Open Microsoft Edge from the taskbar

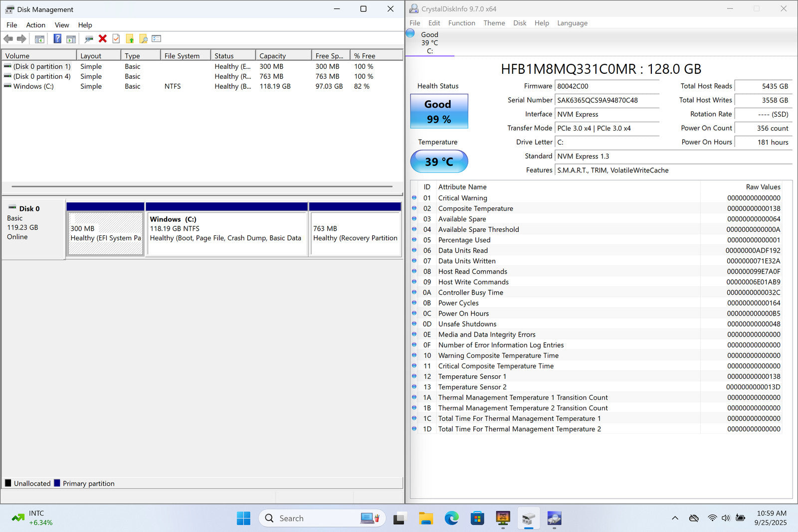point(451,519)
